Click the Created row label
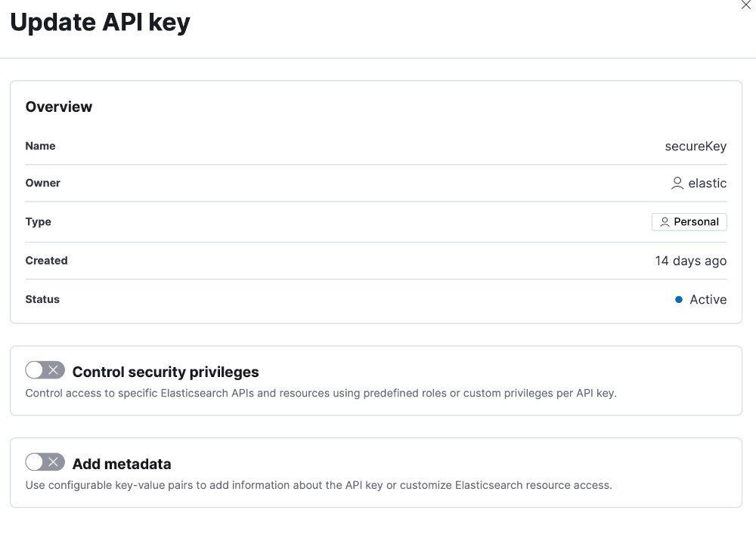 point(46,261)
